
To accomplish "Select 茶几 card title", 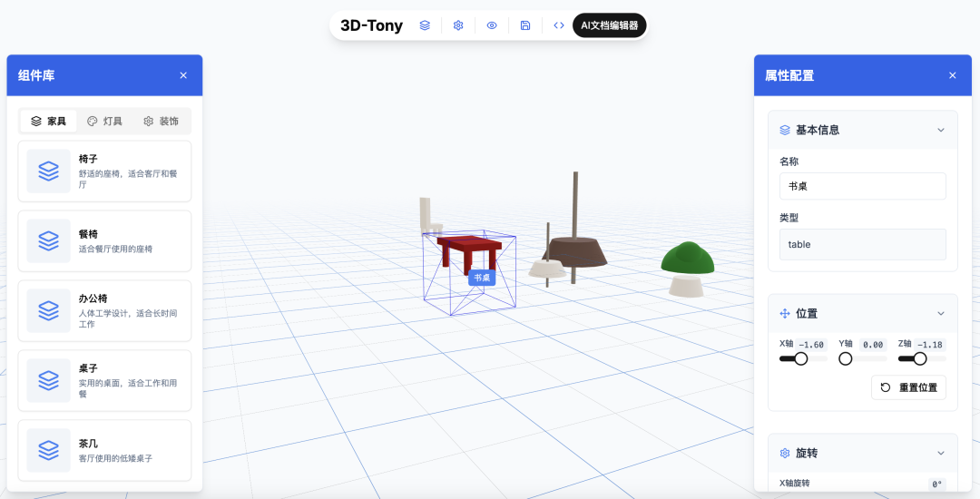I will (x=88, y=444).
